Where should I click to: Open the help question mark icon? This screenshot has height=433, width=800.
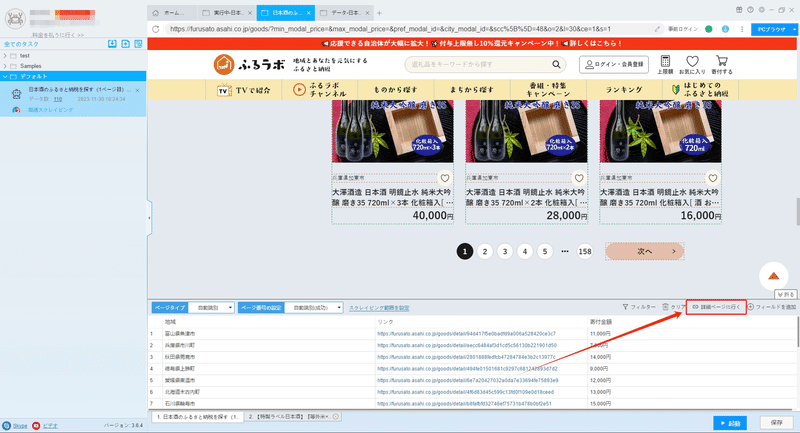pos(750,10)
